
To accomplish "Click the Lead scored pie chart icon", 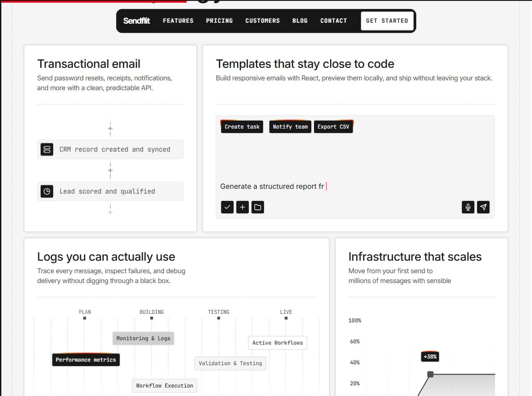I will [x=47, y=191].
